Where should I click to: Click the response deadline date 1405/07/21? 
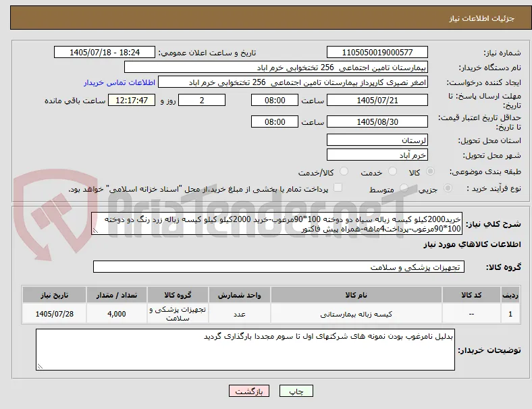point(377,100)
